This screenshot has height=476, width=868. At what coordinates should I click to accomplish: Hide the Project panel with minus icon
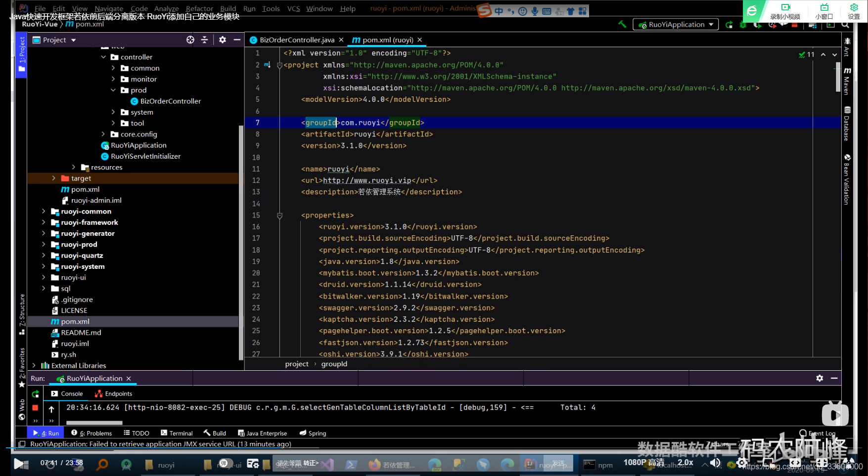237,40
